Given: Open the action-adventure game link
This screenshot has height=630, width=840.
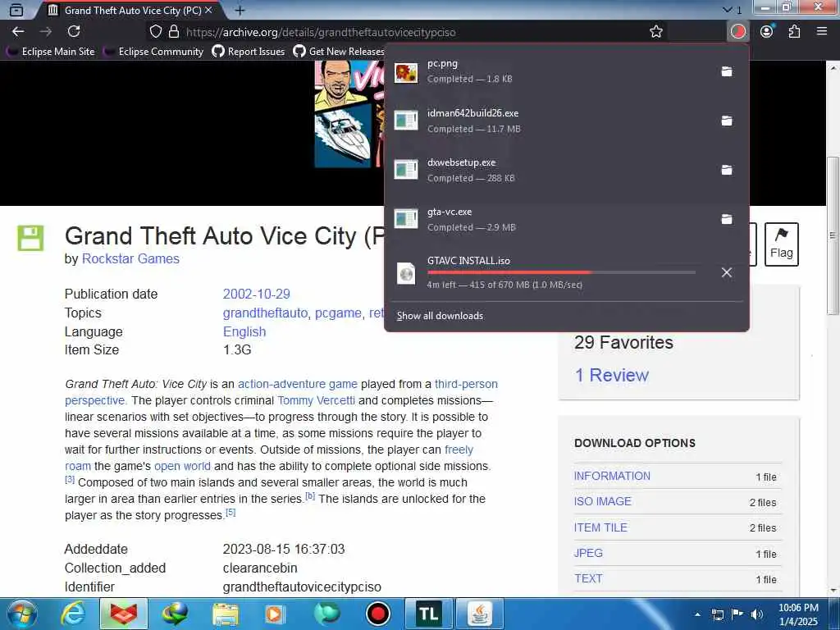Looking at the screenshot, I should (297, 384).
